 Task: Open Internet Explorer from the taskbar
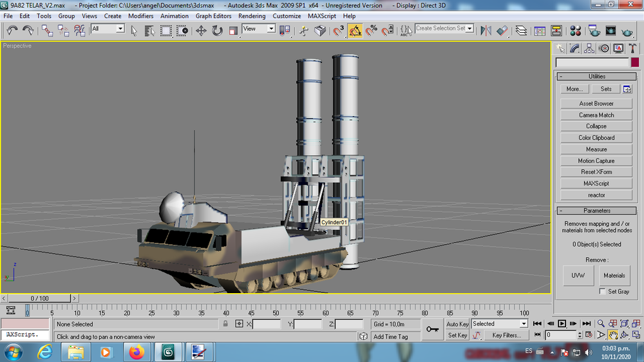[45, 352]
